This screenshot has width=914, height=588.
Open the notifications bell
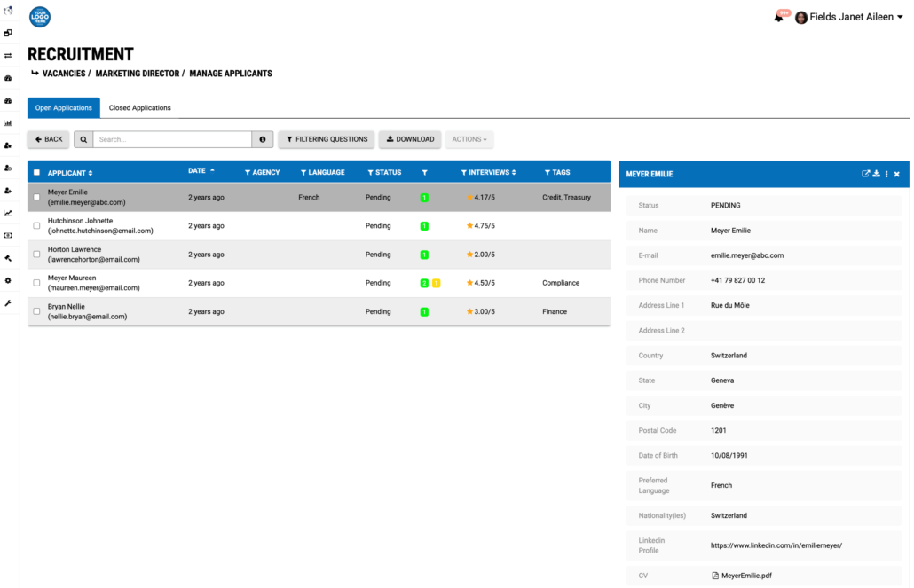779,17
